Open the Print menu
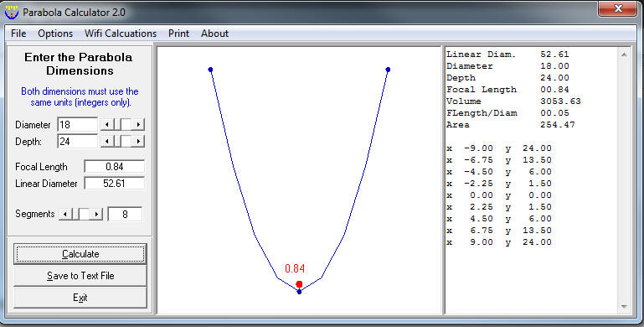 pyautogui.click(x=178, y=34)
